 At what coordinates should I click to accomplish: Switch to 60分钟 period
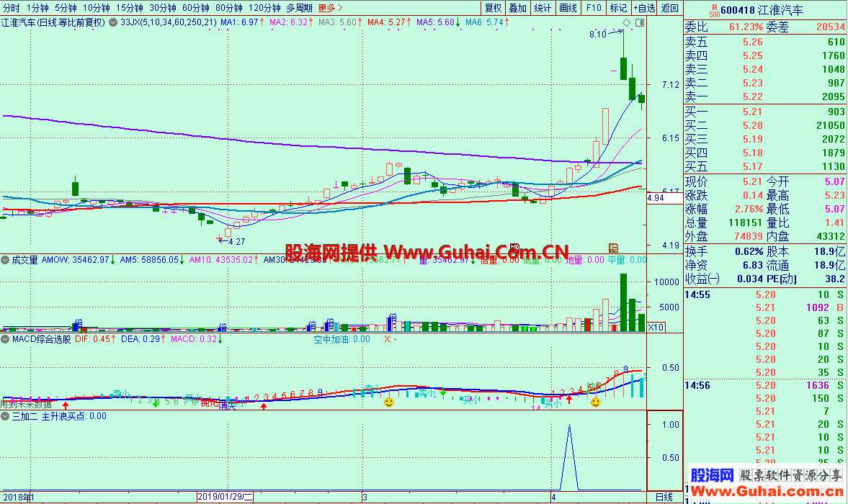click(196, 8)
